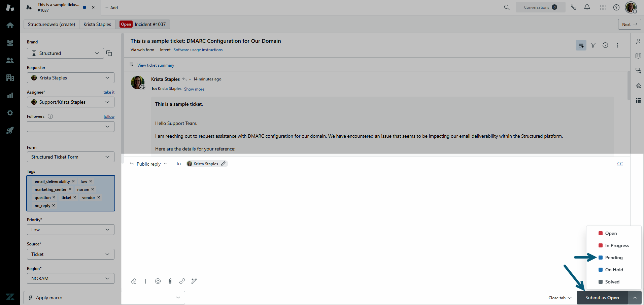Open the Reporting bar chart icon
This screenshot has height=305, width=644.
pos(10,95)
